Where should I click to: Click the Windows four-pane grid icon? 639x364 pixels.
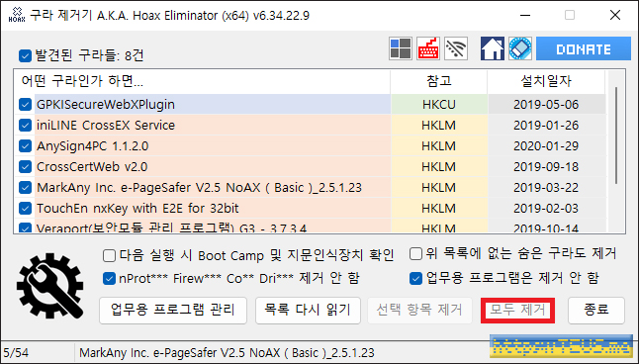pyautogui.click(x=401, y=48)
